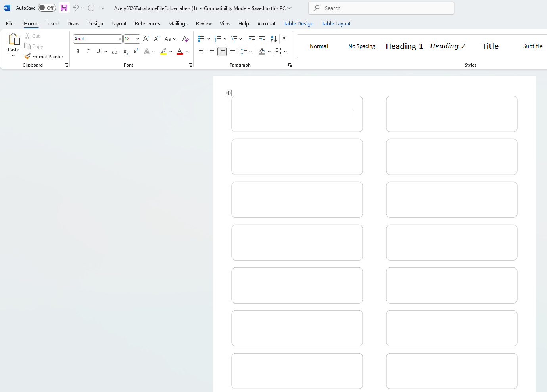Click the Redo icon
The width and height of the screenshot is (547, 392).
tap(91, 8)
